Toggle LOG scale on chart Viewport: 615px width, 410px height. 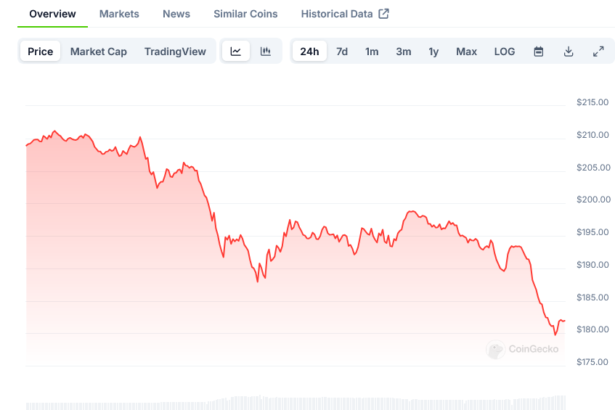505,51
